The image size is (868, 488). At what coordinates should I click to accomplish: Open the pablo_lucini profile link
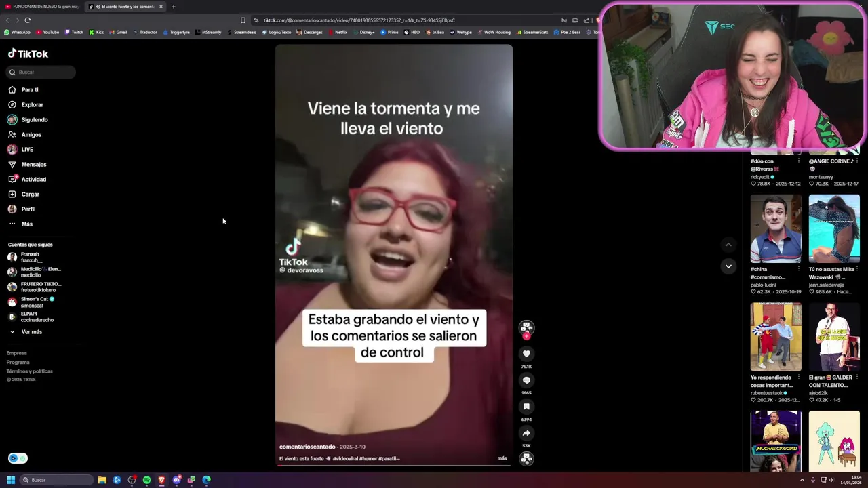(762, 285)
